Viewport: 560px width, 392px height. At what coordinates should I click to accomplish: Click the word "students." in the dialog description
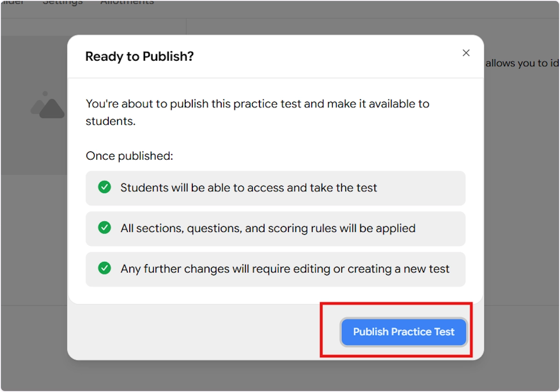point(110,122)
